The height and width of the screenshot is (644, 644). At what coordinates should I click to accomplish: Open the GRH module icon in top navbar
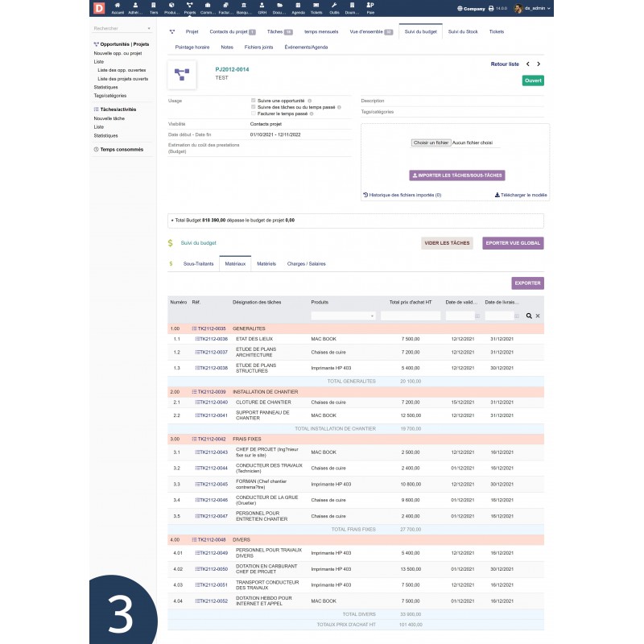(x=261, y=8)
